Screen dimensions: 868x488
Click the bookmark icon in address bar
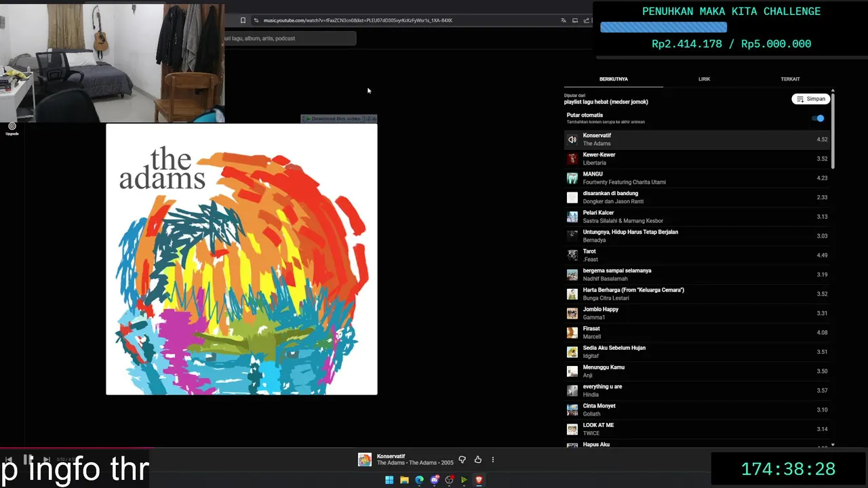(243, 20)
